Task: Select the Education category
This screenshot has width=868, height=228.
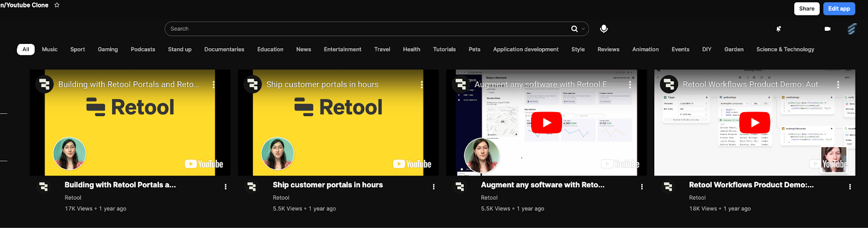Action: [270, 49]
